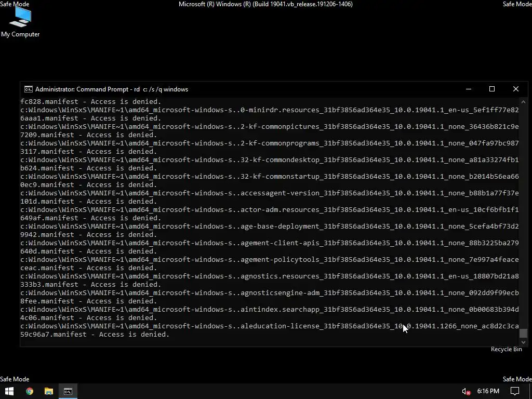532x399 pixels.
Task: Open File Explorer from the taskbar
Action: point(49,391)
